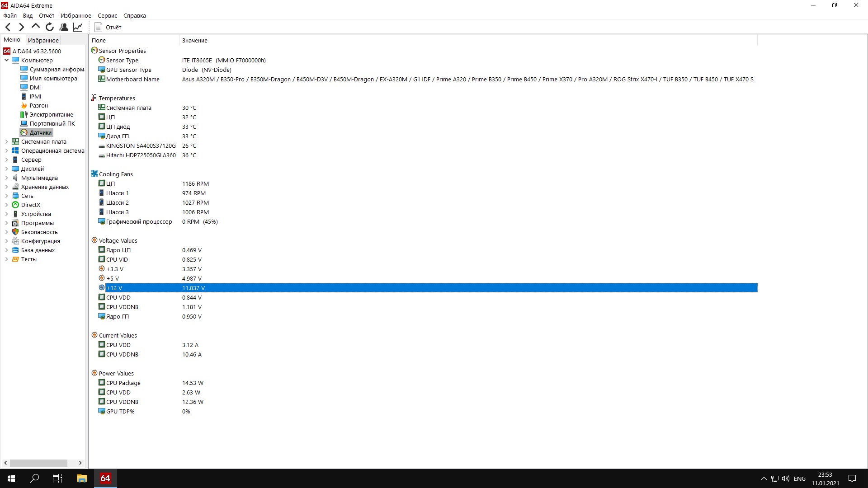The image size is (868, 488).
Task: Expand the Дисплей tree node
Action: pyautogui.click(x=6, y=169)
